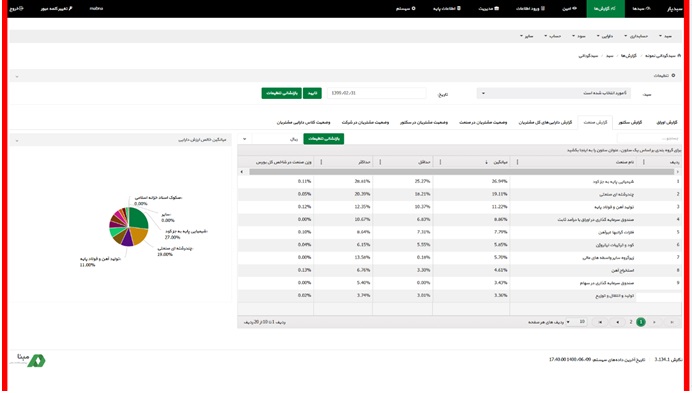
Task: Click بازنشانی تنظیمات button above the table
Action: click(324, 139)
